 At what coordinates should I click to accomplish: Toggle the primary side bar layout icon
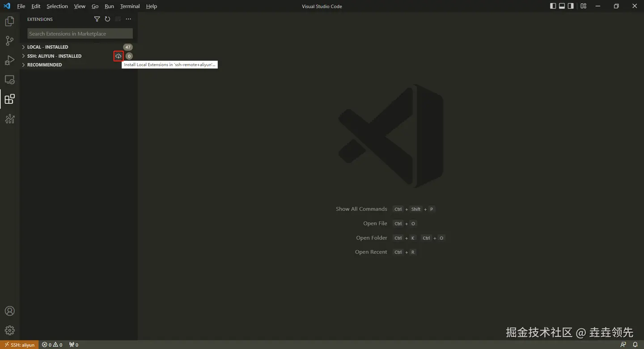pos(553,6)
